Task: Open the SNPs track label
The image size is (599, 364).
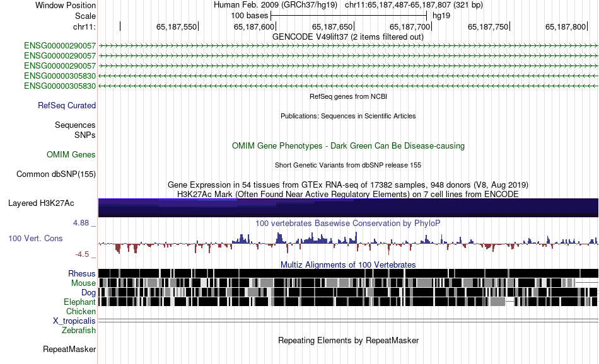Action: coord(85,135)
